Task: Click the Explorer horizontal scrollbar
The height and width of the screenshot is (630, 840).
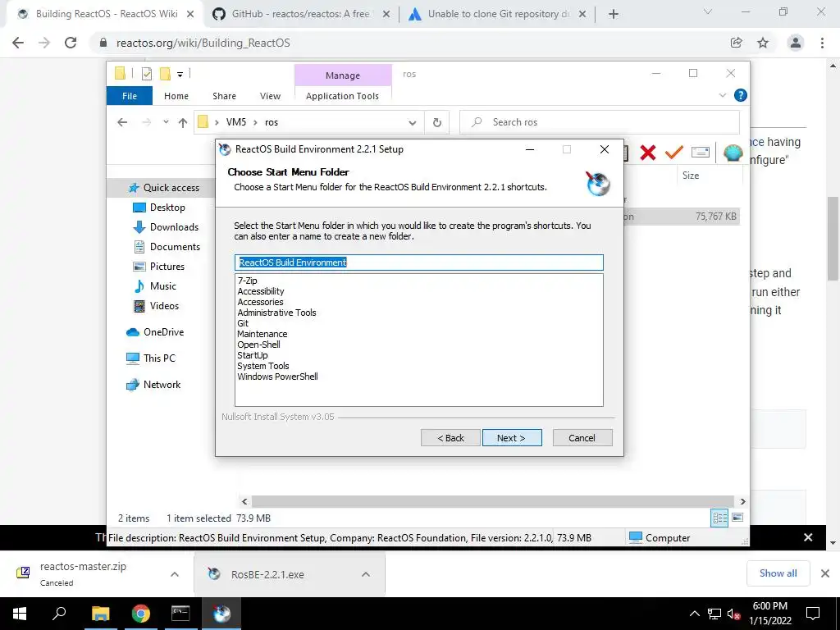Action: [x=492, y=501]
